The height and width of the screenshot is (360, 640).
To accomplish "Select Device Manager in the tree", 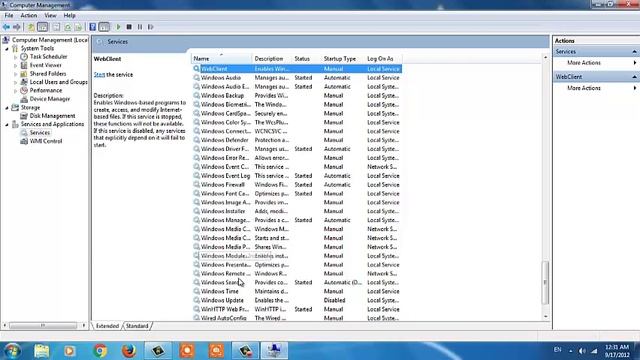I will click(x=49, y=99).
